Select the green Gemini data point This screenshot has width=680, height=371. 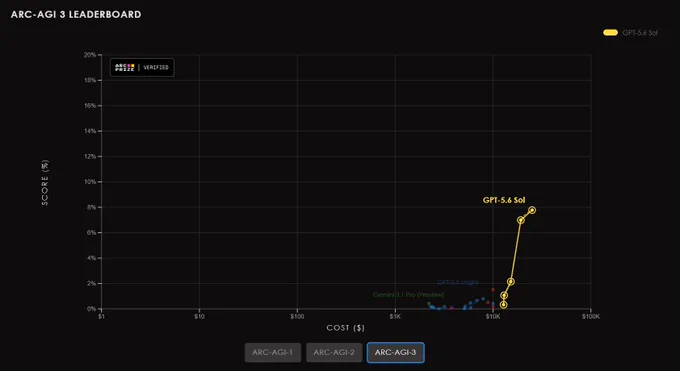[429, 304]
